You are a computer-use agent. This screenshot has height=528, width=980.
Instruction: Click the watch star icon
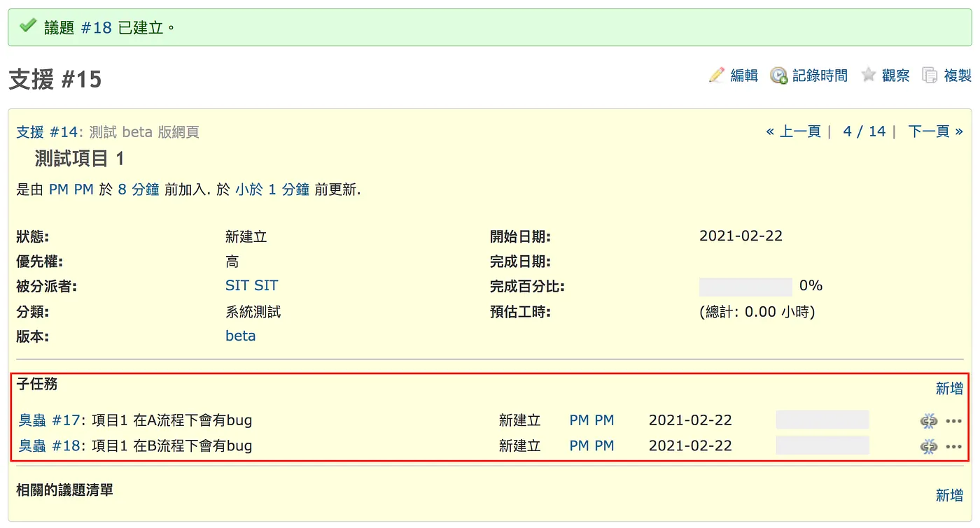tap(869, 75)
